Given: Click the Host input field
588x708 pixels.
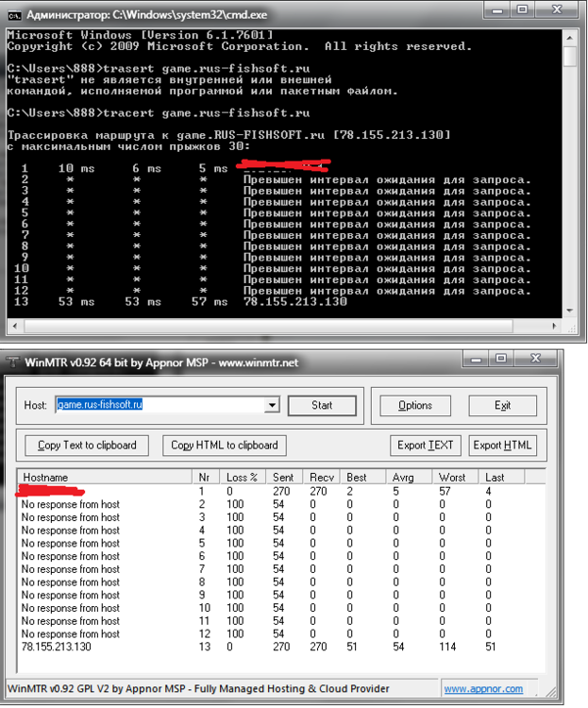Looking at the screenshot, I should (x=159, y=405).
